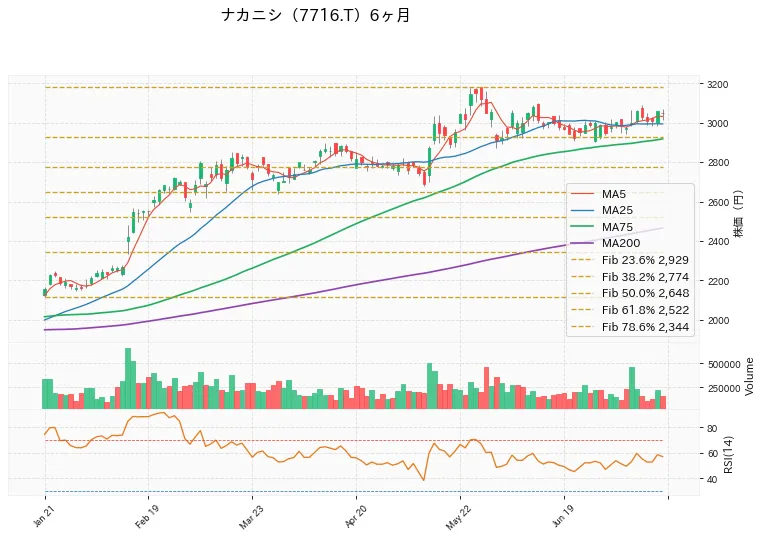Click the 500000 volume axis label
The height and width of the screenshot is (539, 764).
(724, 364)
